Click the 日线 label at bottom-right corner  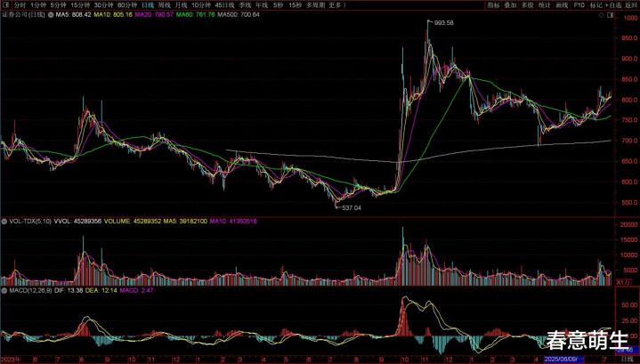coord(627,360)
